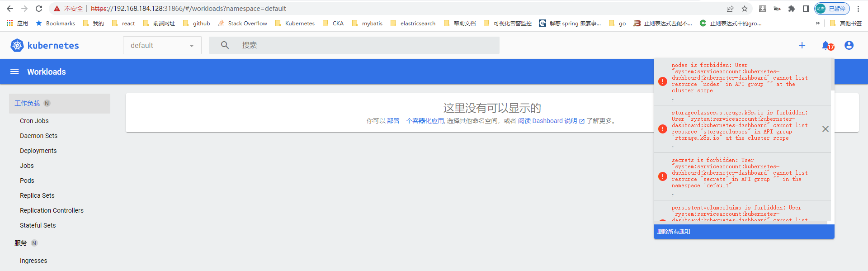Click the 阅读 Dashboard 说明 link
The height and width of the screenshot is (271, 868).
551,121
